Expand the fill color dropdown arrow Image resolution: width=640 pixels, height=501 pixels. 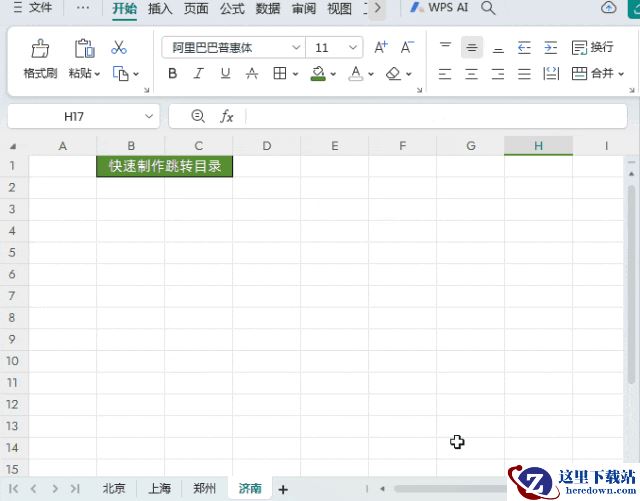333,74
